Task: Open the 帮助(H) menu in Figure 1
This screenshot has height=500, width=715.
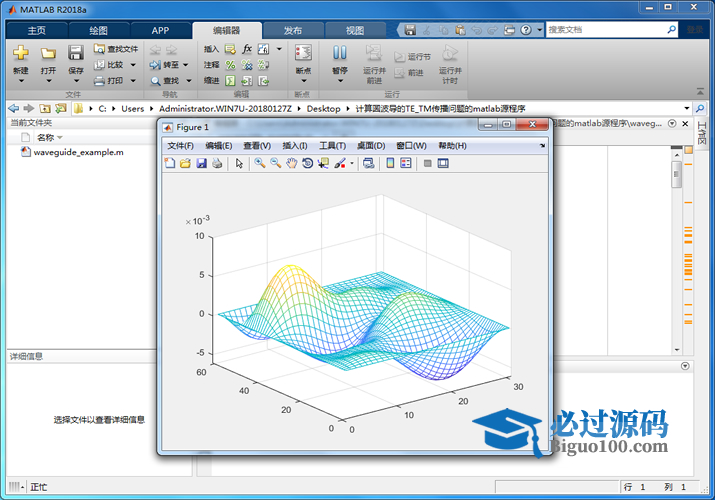Action: [x=452, y=146]
